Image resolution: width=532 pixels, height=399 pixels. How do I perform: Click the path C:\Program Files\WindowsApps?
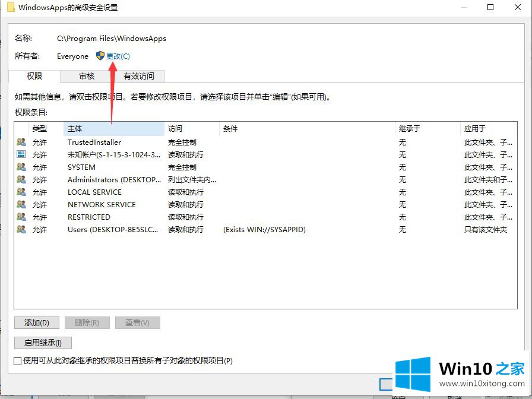click(x=112, y=39)
